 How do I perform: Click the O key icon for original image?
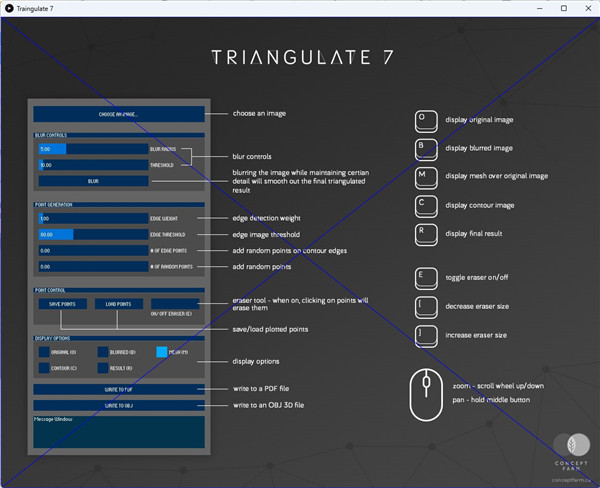426,121
